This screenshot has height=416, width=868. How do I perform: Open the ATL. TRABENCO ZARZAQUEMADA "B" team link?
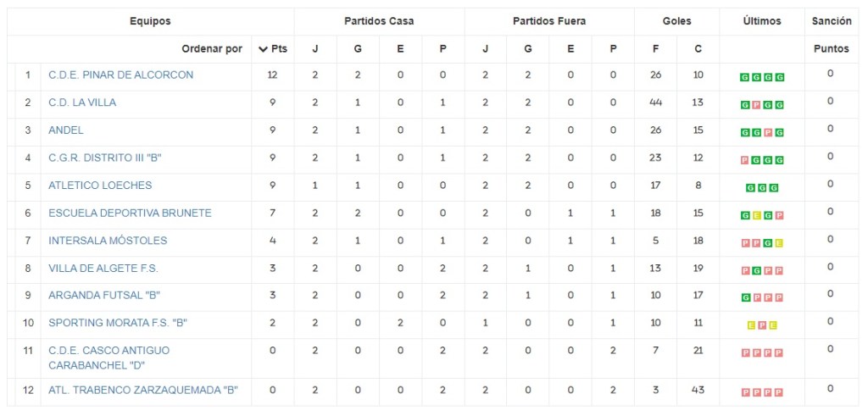[142, 391]
